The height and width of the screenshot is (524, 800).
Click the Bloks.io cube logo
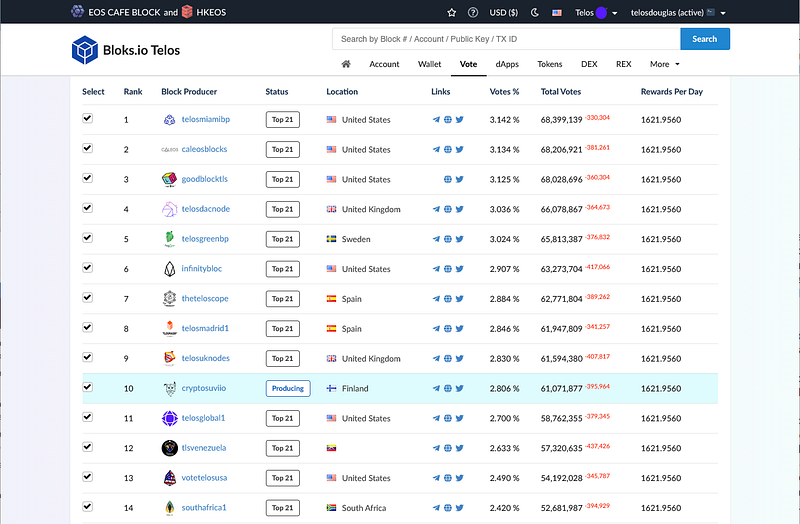tap(85, 49)
